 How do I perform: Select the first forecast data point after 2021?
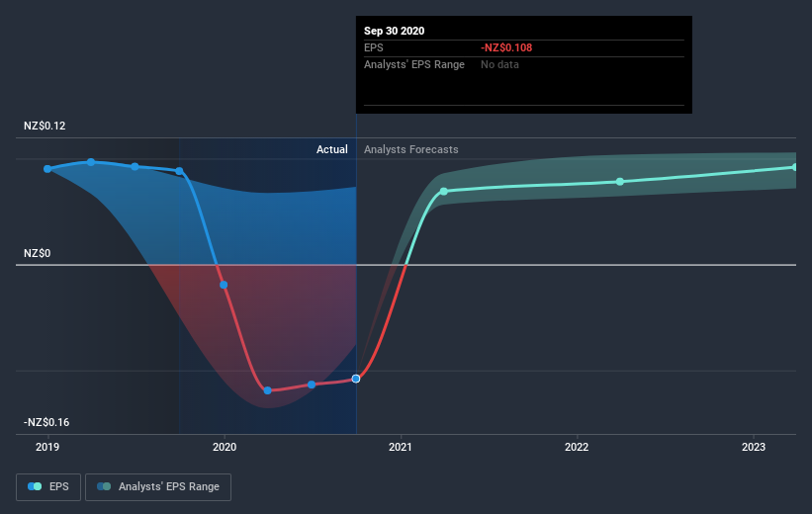click(444, 192)
